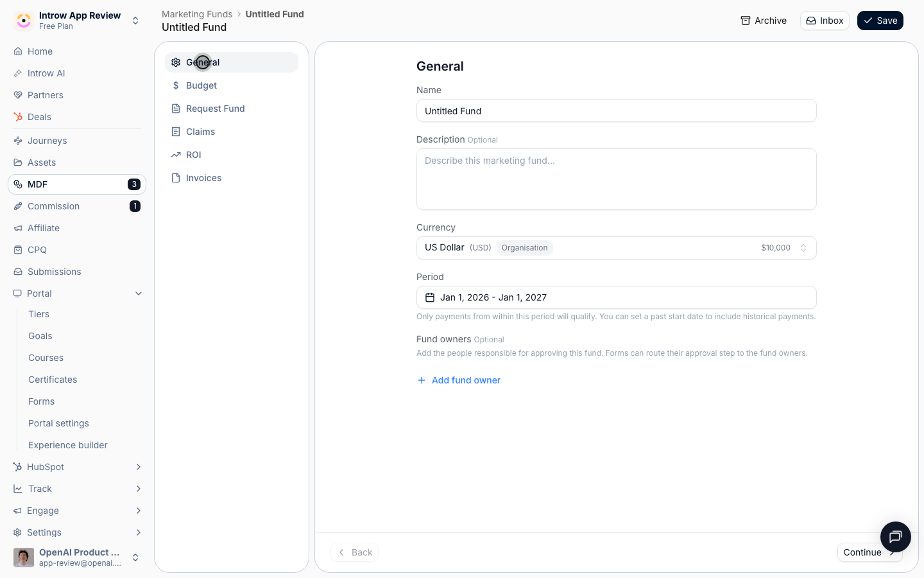The height and width of the screenshot is (578, 924).
Task: Open the Period date range picker
Action: pyautogui.click(x=617, y=297)
